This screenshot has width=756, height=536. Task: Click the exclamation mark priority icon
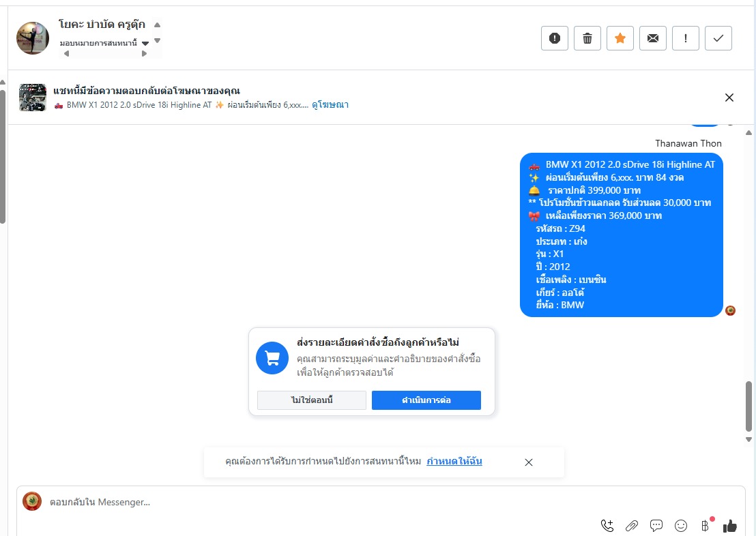pos(686,38)
